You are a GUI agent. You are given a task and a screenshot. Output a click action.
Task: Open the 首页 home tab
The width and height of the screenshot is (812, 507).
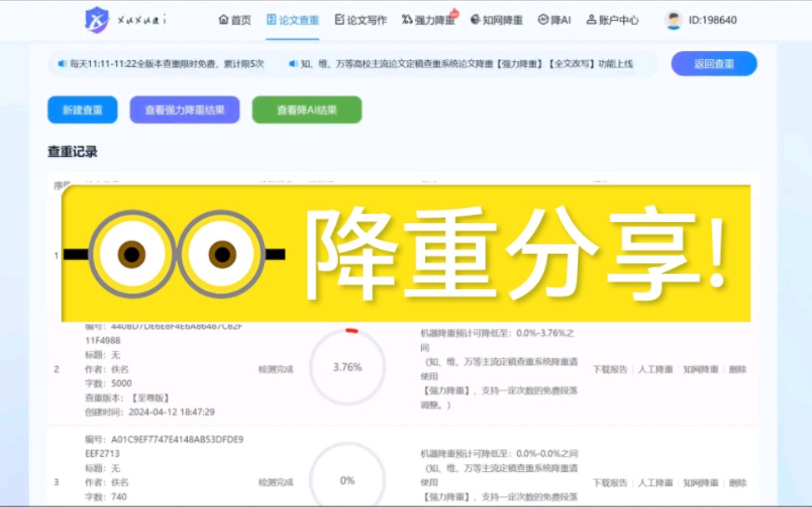[x=235, y=20]
